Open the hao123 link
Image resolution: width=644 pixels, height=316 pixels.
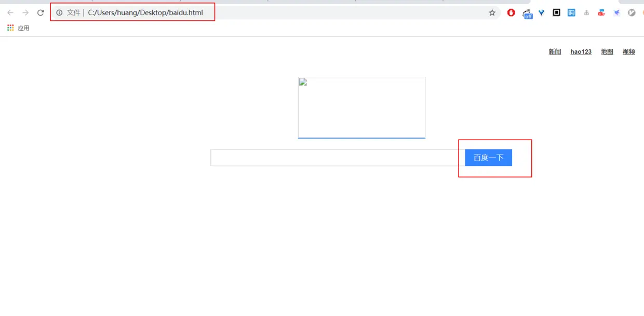point(581,51)
